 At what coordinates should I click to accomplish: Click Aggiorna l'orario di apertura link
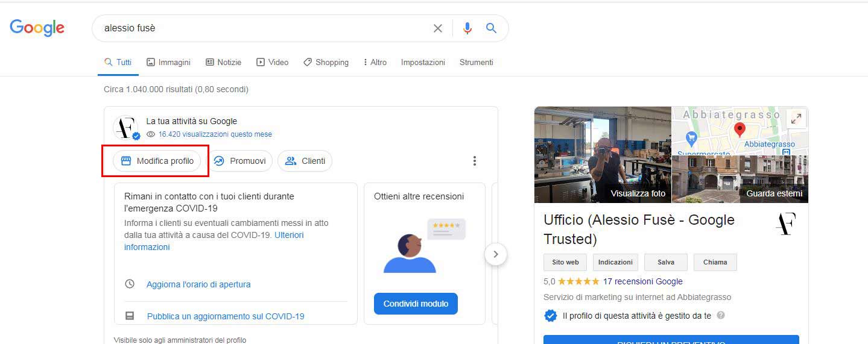(x=198, y=284)
